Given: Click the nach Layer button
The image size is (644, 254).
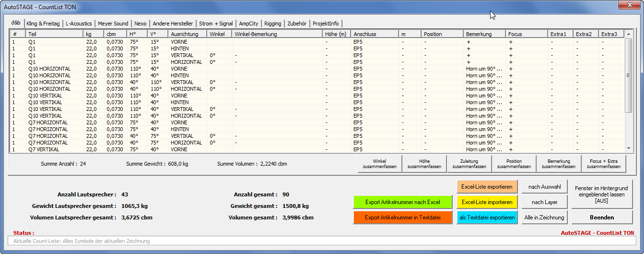Looking at the screenshot, I should 544,202.
